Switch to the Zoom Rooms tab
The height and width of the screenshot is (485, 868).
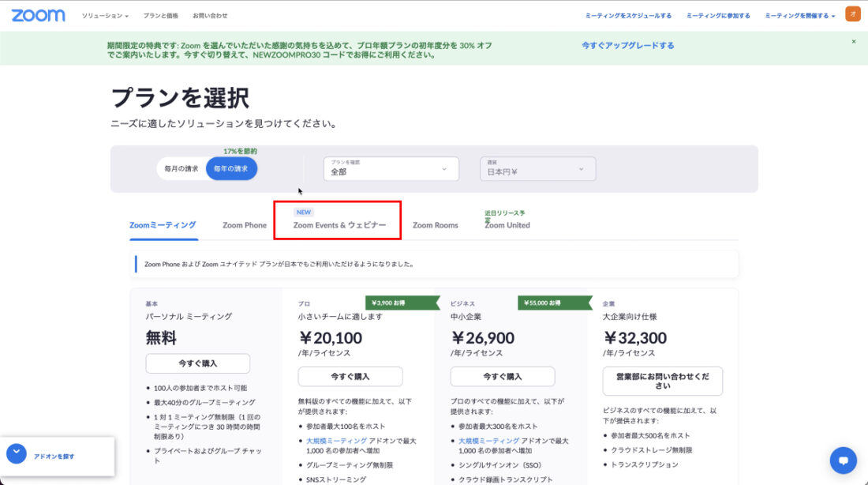pyautogui.click(x=435, y=225)
